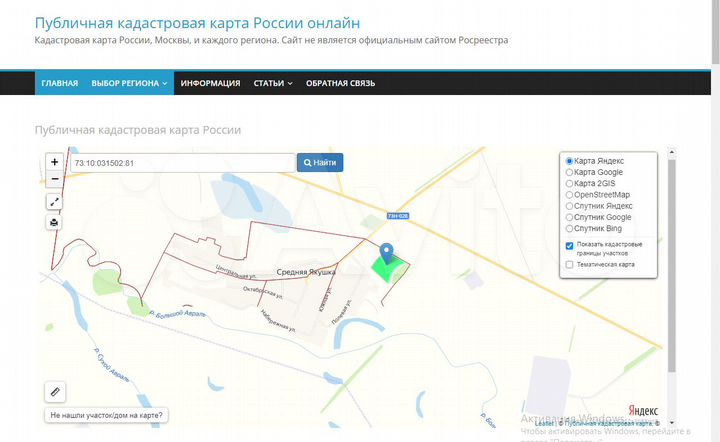Viewport: 720px width, 442px height.
Task: Select Карта 2GIS map layer
Action: click(569, 184)
